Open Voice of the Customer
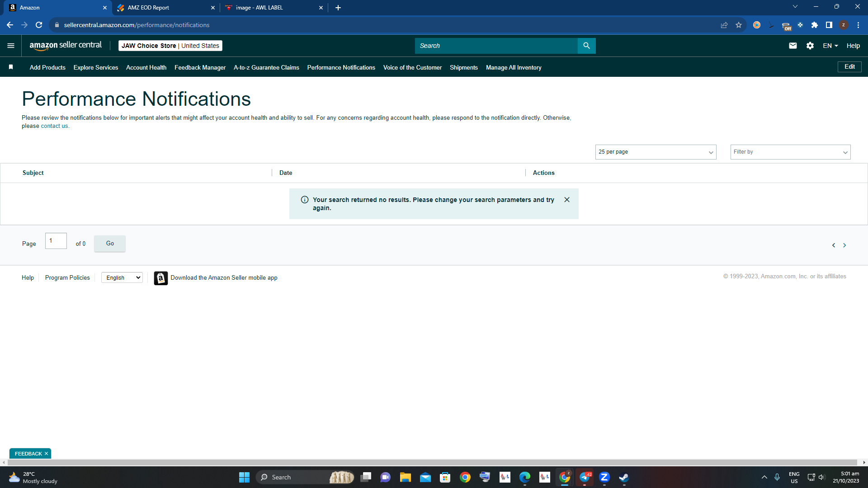 [x=412, y=67]
